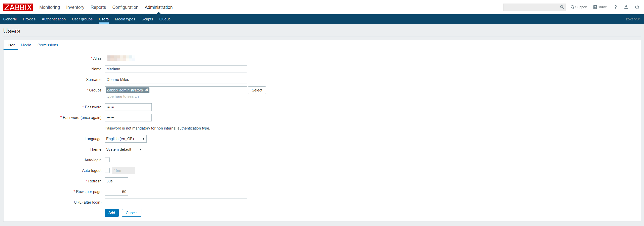Screen dimensions: 644x226
Task: Click the zbxsrv01 server name text
Action: click(633, 19)
